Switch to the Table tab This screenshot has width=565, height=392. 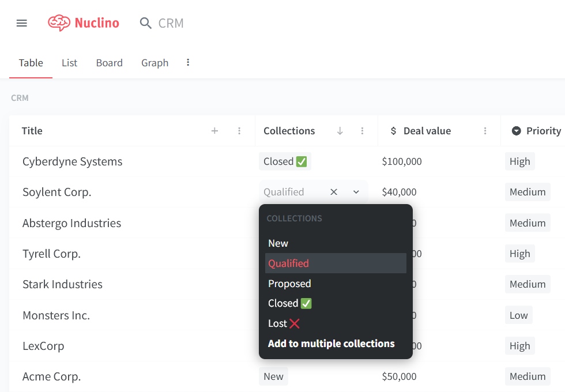[x=31, y=63]
